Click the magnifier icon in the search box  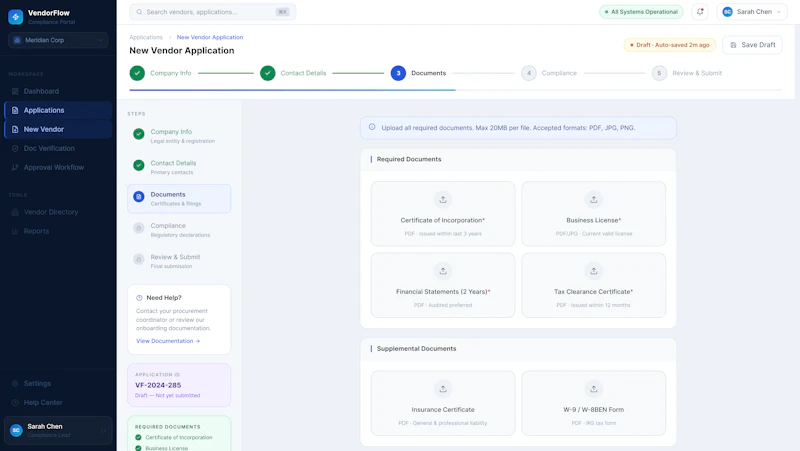pyautogui.click(x=139, y=12)
